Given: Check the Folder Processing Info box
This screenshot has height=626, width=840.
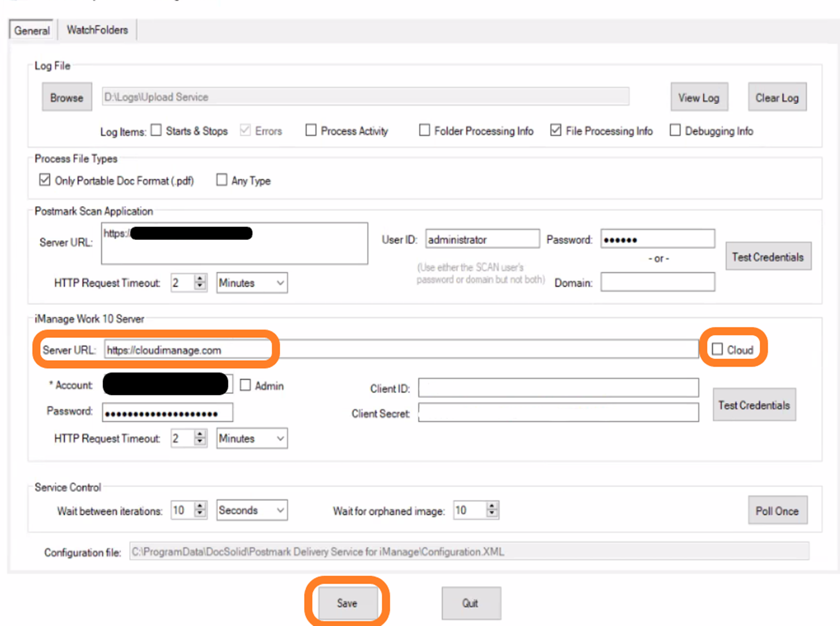Looking at the screenshot, I should (x=424, y=130).
